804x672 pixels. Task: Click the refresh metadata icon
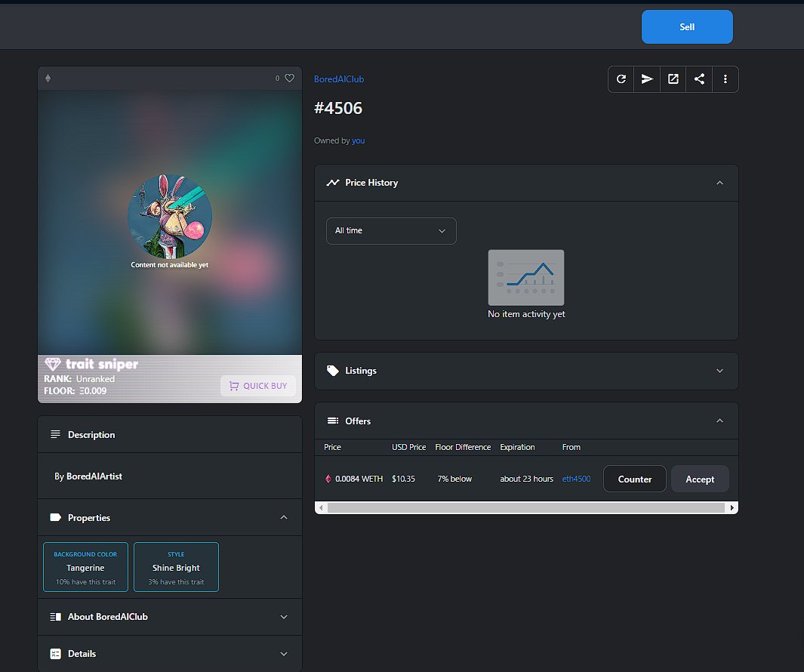pyautogui.click(x=621, y=79)
